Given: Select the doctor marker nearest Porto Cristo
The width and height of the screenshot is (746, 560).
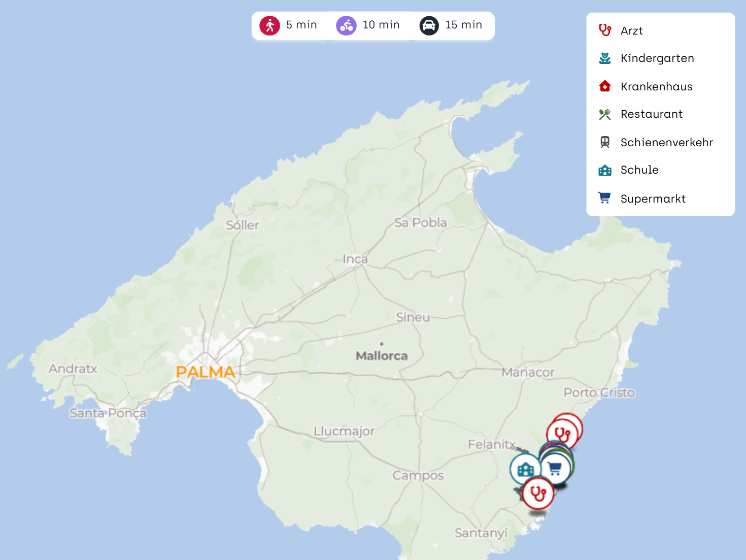Looking at the screenshot, I should pos(562,435).
